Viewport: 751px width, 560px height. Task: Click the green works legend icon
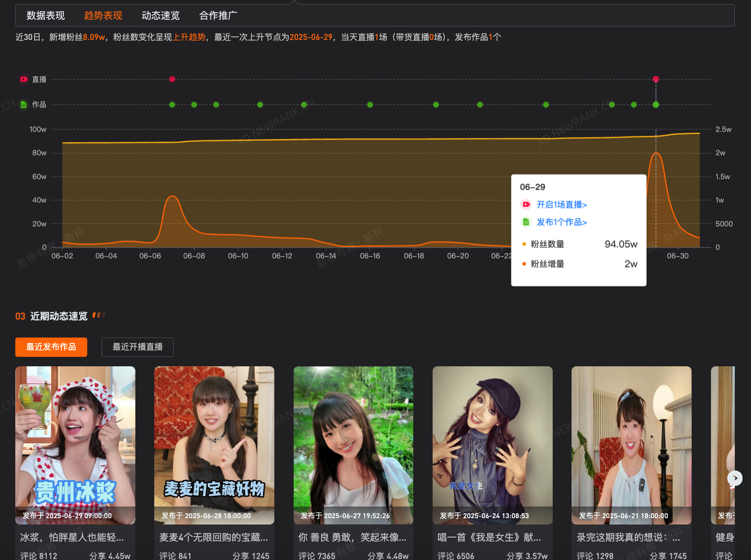tap(24, 104)
